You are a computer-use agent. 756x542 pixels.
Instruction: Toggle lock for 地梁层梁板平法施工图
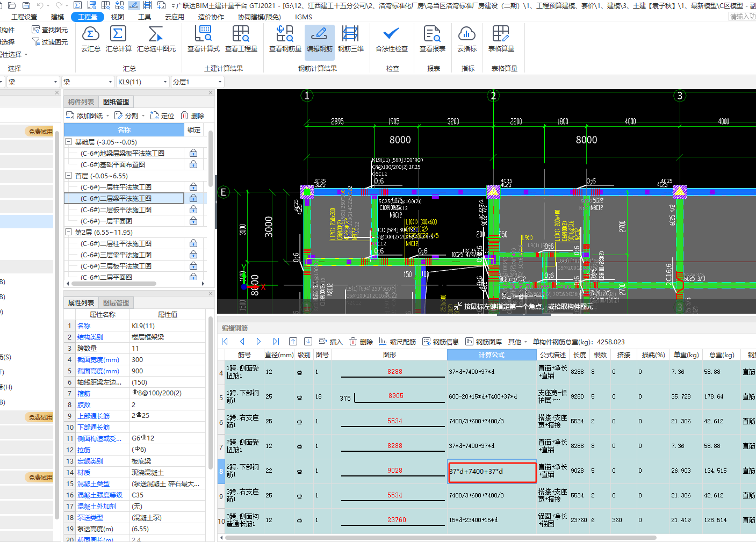(193, 154)
